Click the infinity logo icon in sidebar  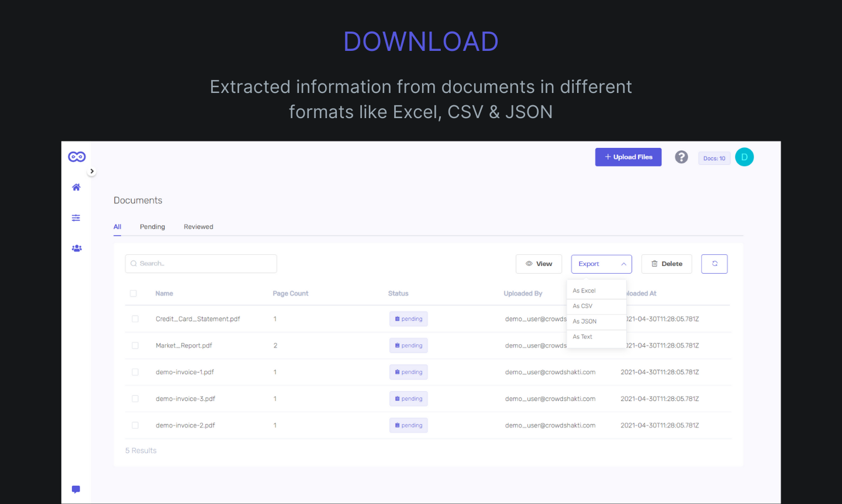coord(77,157)
